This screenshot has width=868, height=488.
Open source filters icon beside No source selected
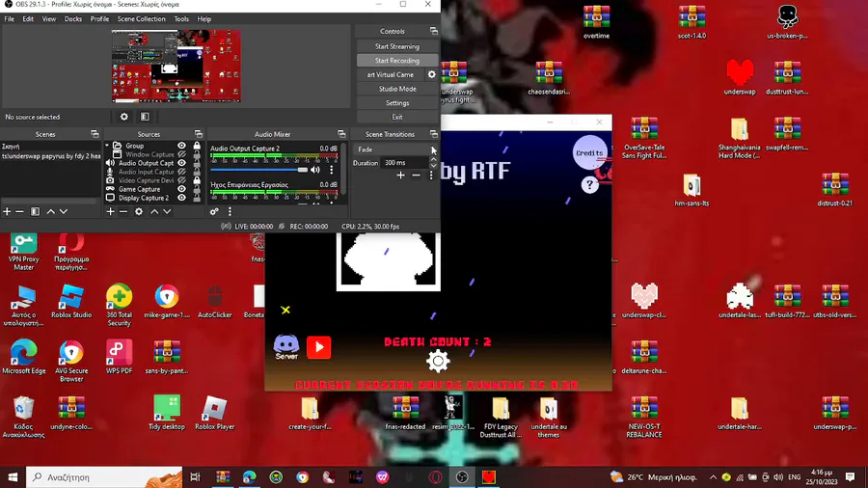[x=145, y=117]
